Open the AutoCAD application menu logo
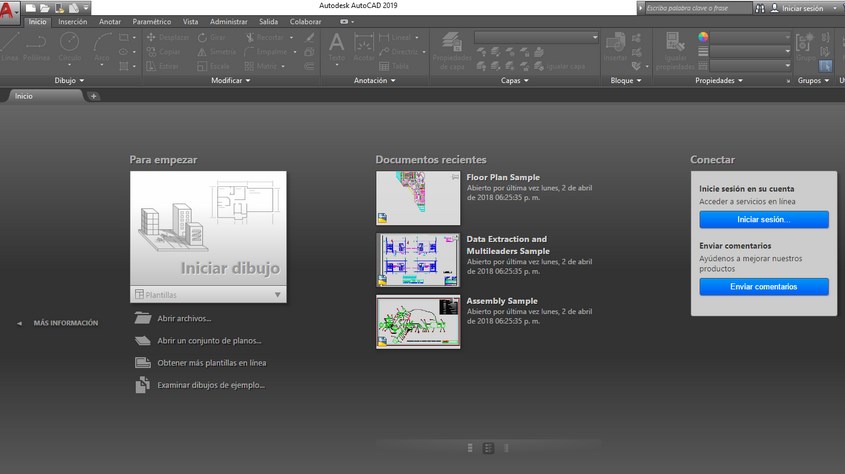 10,12
